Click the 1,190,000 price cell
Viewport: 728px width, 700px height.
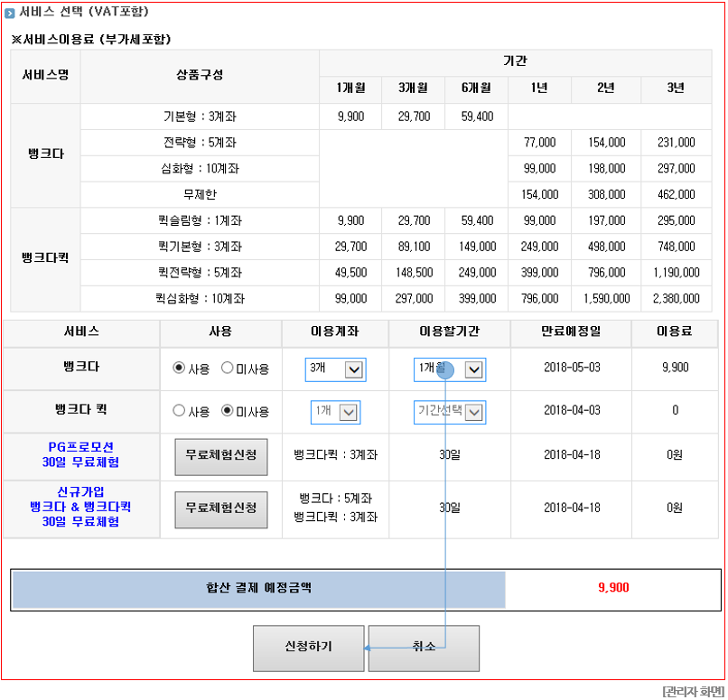click(676, 273)
